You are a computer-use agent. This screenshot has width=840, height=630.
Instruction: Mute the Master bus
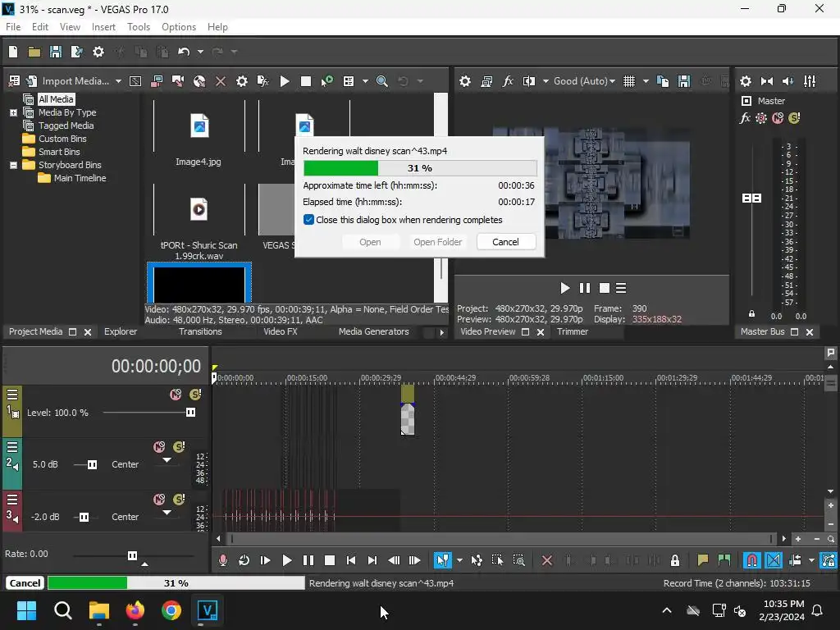tap(778, 118)
